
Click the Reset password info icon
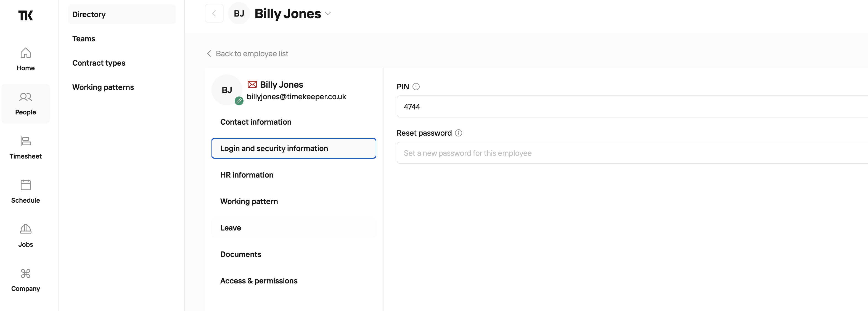459,133
